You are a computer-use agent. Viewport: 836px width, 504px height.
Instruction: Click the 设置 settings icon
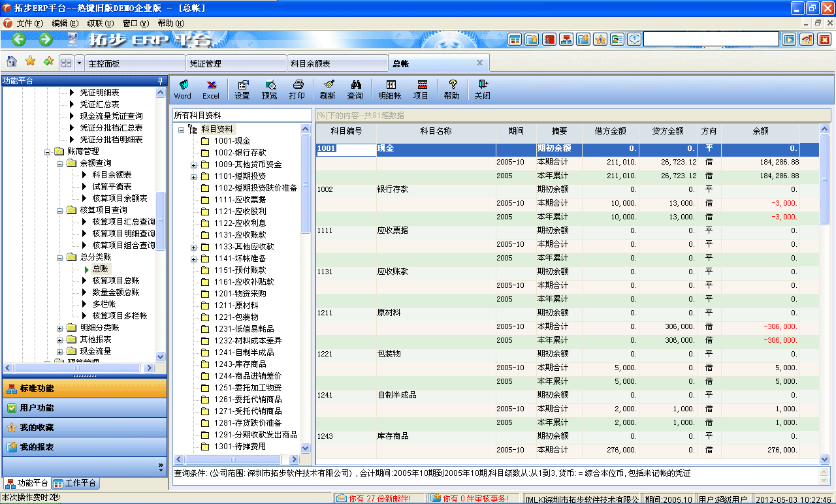[x=242, y=88]
